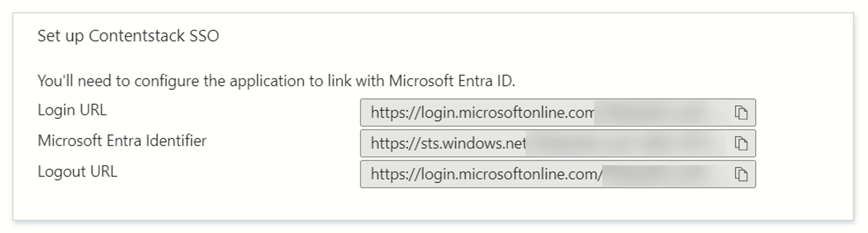
Task: Click the words Microsoft Entra ID in description
Action: (x=452, y=81)
